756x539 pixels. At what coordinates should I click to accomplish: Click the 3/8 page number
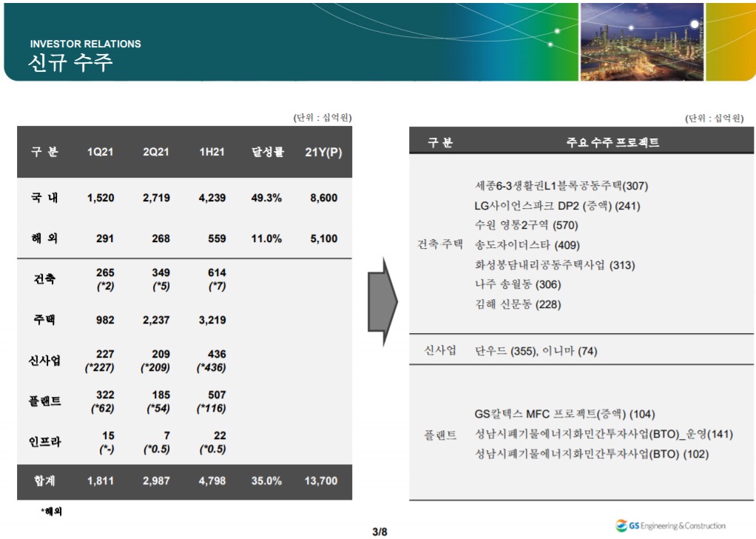tap(379, 532)
